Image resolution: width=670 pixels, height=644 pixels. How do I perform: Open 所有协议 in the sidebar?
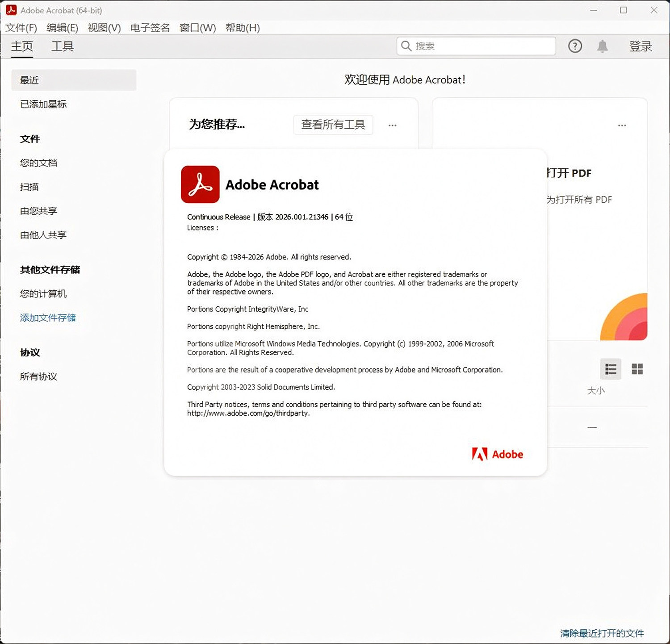pos(38,376)
